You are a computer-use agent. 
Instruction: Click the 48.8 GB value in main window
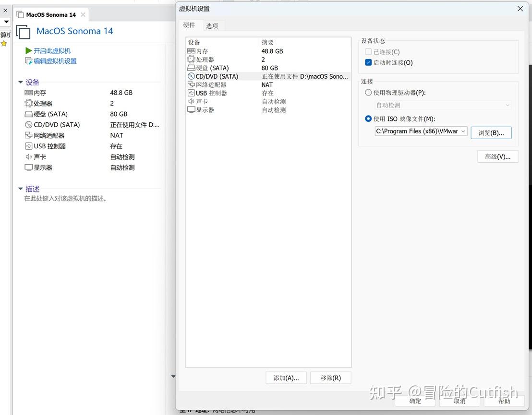click(x=121, y=93)
